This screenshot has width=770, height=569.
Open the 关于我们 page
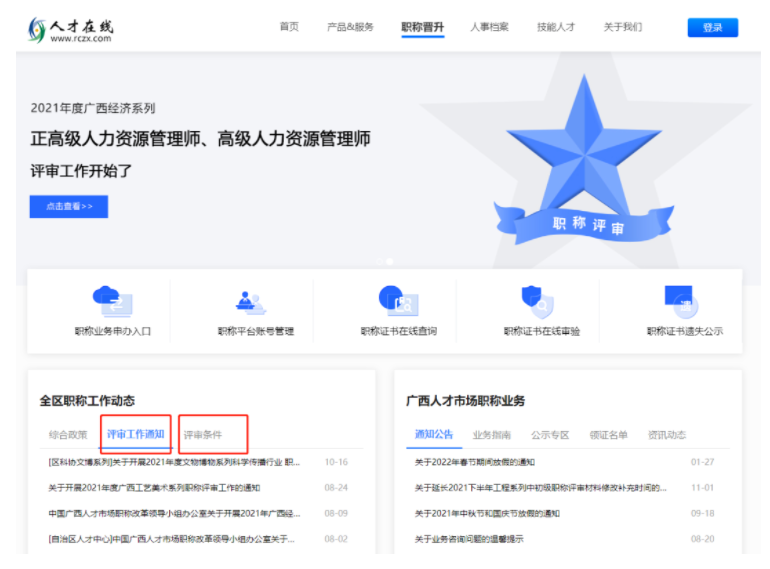pyautogui.click(x=623, y=27)
